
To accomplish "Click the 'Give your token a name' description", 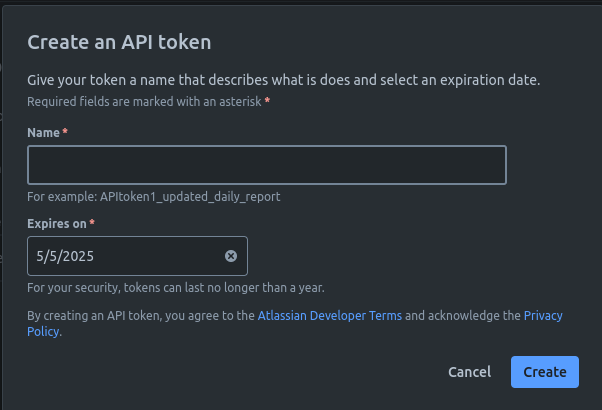I will 284,80.
